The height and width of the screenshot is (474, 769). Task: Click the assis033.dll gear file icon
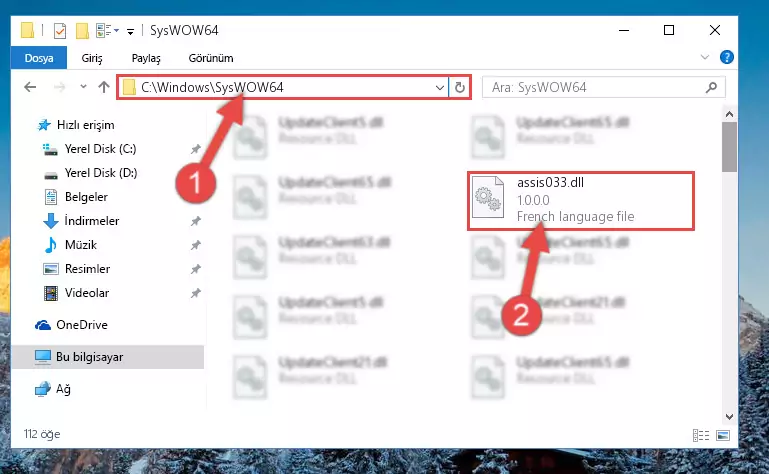487,197
